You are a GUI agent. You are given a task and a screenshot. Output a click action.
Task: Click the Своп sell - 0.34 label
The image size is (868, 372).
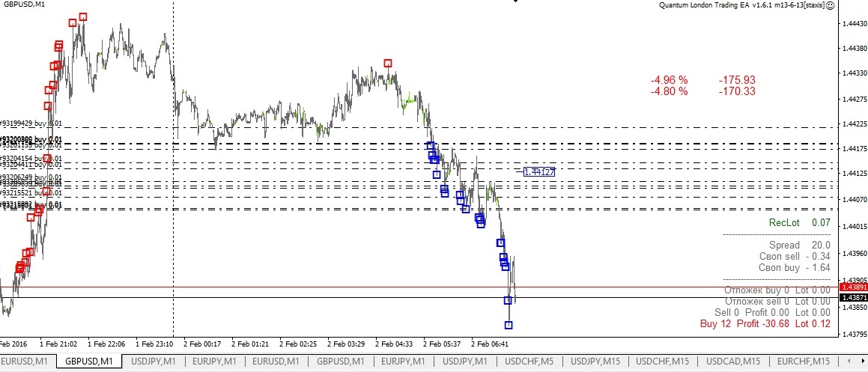tap(795, 256)
